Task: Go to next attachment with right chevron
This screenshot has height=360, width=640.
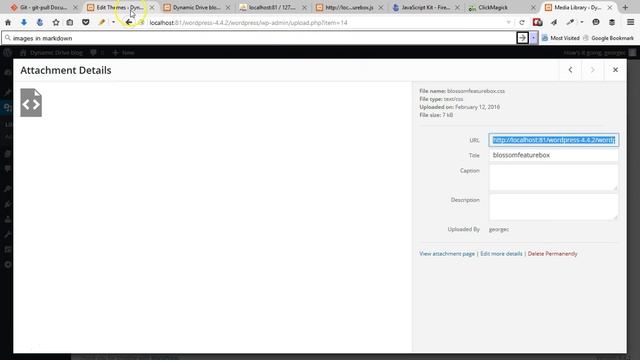Action: tap(593, 70)
